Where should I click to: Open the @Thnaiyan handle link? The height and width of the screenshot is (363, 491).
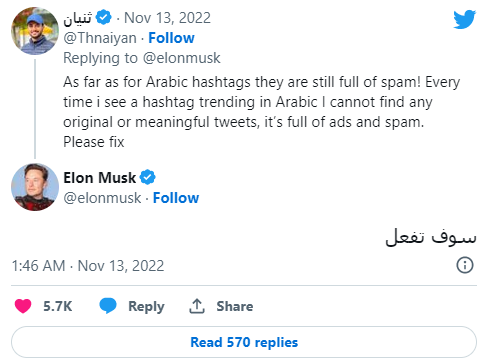pos(100,38)
